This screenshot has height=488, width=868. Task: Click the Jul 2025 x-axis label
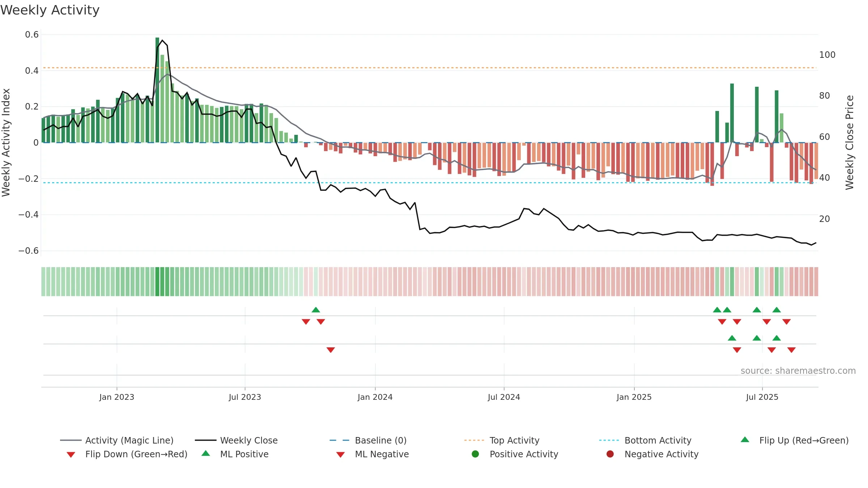762,397
